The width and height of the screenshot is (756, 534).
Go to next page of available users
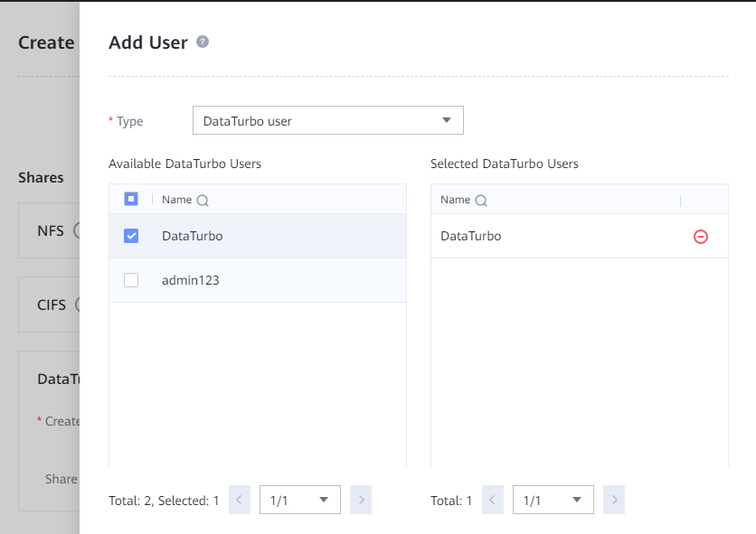tap(360, 500)
